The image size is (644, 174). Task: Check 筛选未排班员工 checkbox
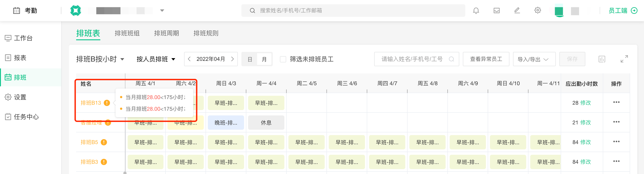tap(283, 59)
